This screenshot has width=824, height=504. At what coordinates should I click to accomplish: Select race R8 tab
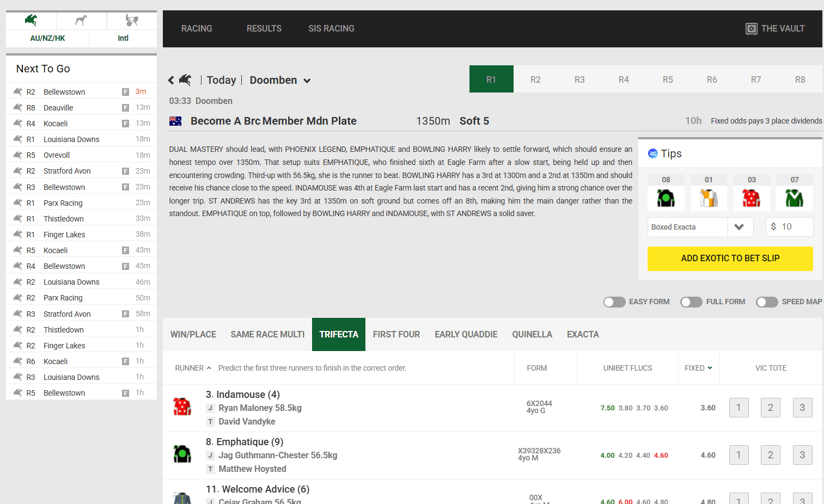(800, 79)
